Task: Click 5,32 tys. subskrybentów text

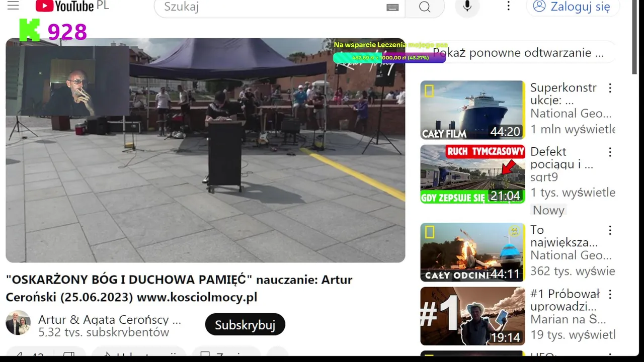Action: click(x=104, y=332)
